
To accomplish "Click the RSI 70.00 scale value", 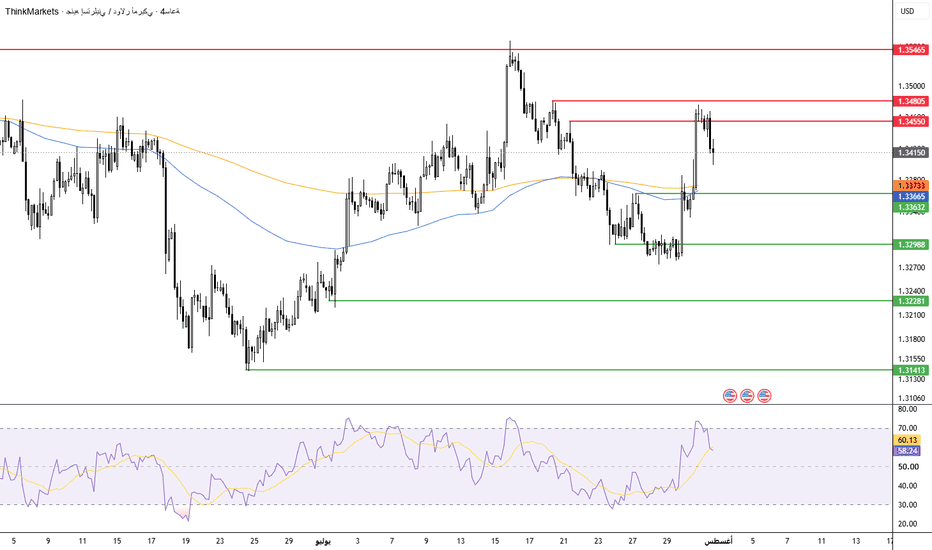I will pos(907,428).
